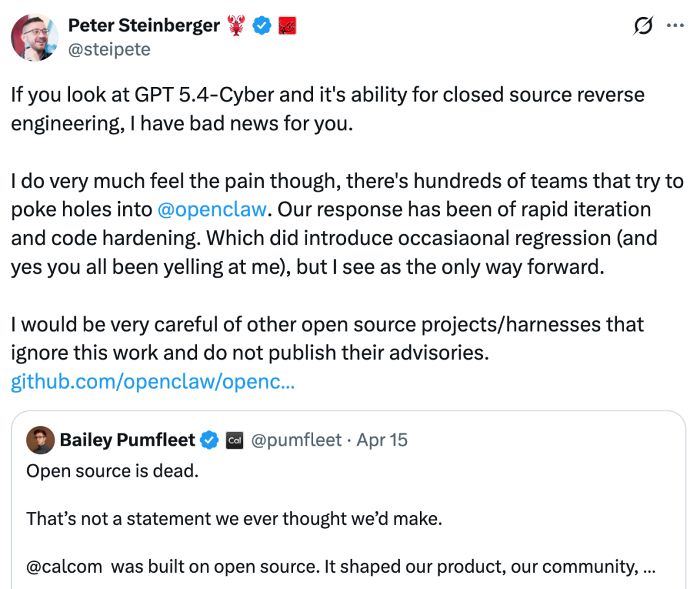Click the Cal affiliate badge icon

(235, 440)
